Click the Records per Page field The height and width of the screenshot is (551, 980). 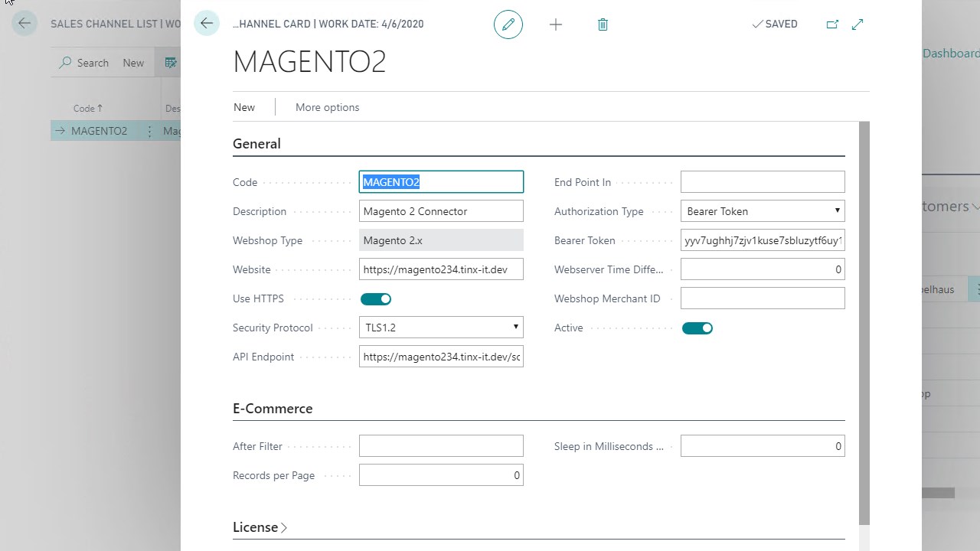[441, 475]
